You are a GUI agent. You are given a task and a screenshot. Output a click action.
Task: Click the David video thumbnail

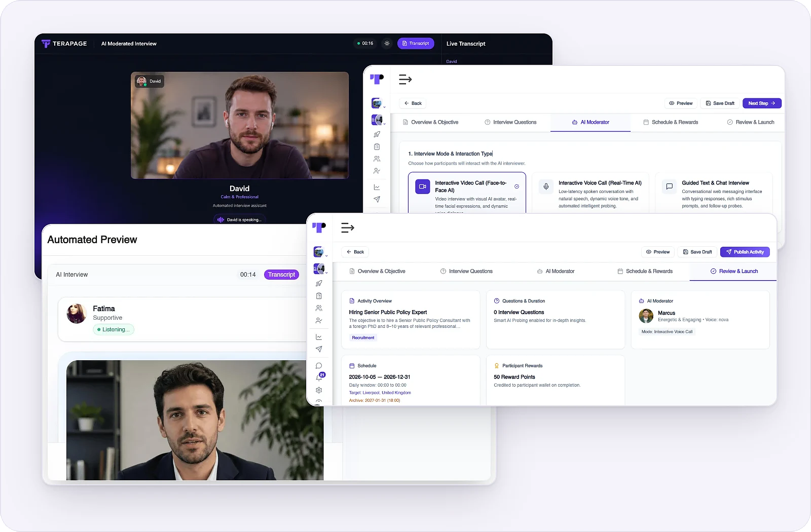240,125
